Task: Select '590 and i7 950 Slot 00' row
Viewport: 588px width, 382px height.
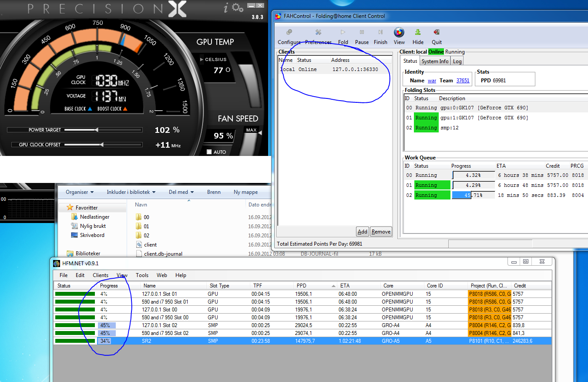Action: pos(302,318)
